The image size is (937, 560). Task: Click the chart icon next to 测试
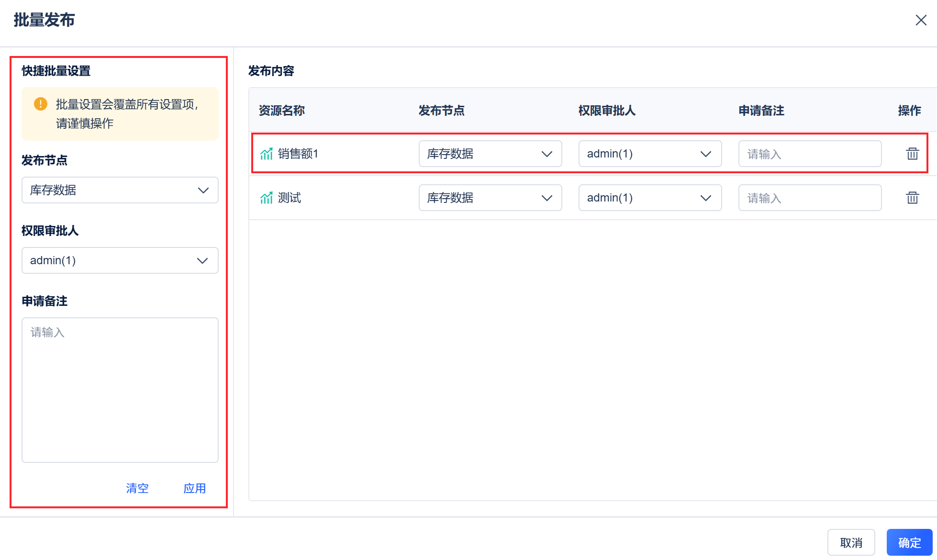pyautogui.click(x=267, y=198)
